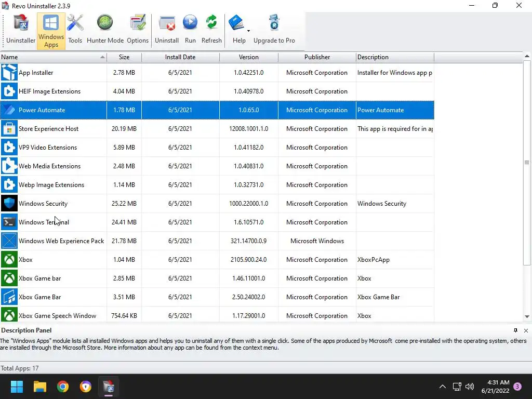Open File Explorer from taskbar
Screen dimensions: 532x399
click(39, 387)
